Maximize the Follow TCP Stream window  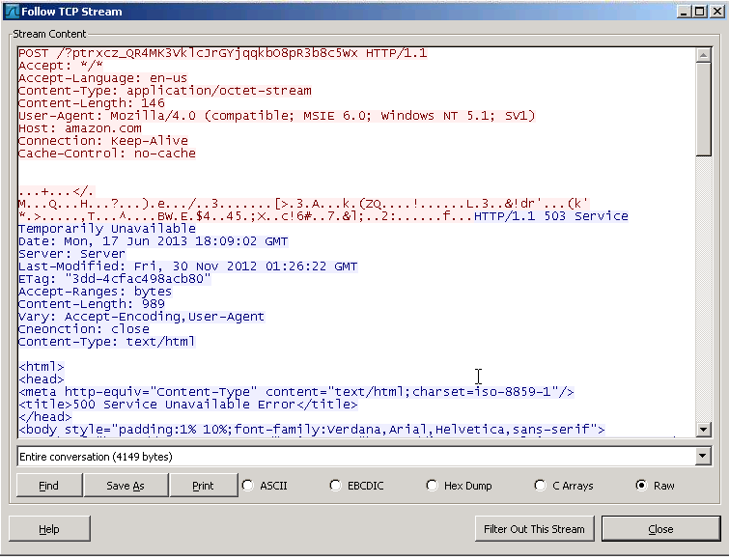point(699,12)
